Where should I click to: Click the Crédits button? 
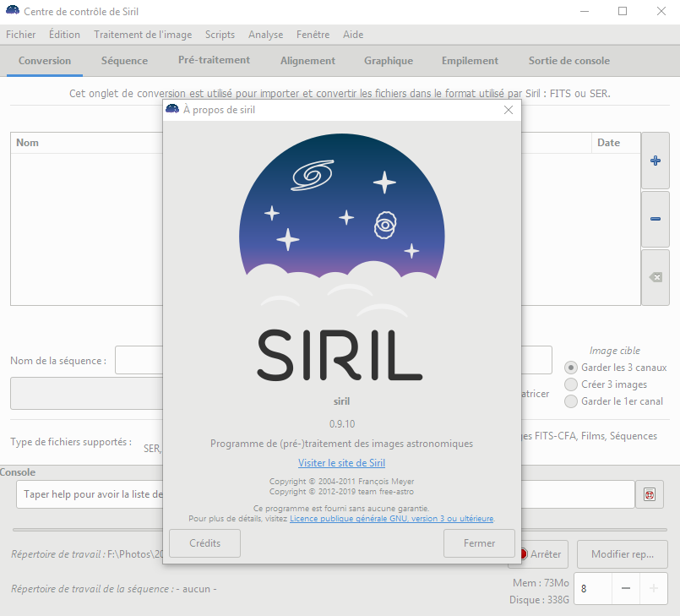point(204,543)
